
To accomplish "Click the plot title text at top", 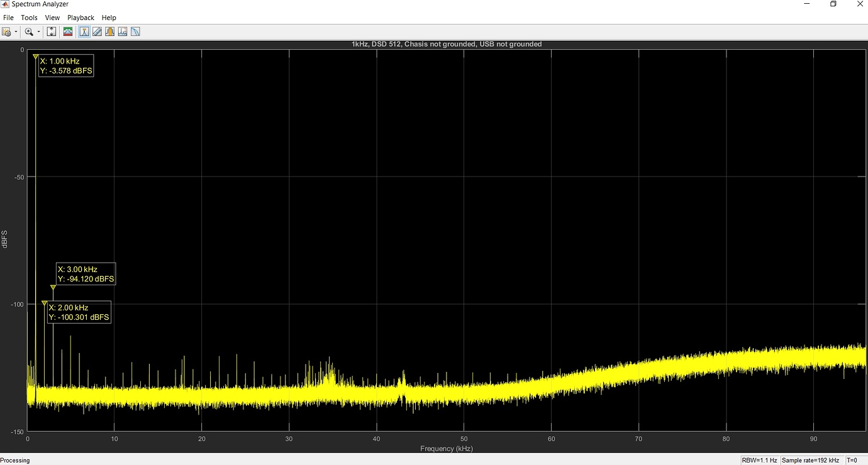I will pyautogui.click(x=447, y=44).
